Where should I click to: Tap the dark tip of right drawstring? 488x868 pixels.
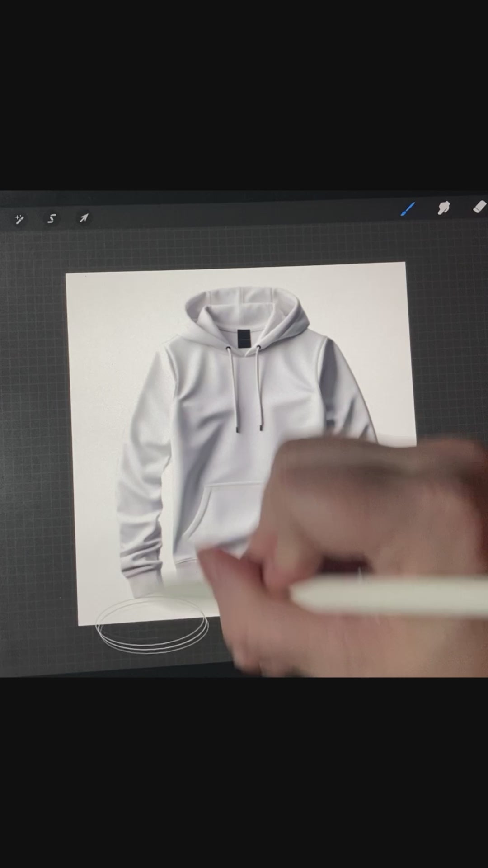(262, 427)
